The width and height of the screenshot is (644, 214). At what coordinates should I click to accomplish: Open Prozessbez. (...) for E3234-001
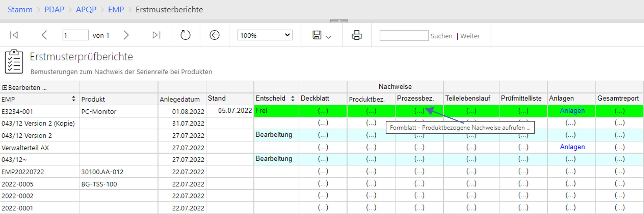(x=419, y=111)
